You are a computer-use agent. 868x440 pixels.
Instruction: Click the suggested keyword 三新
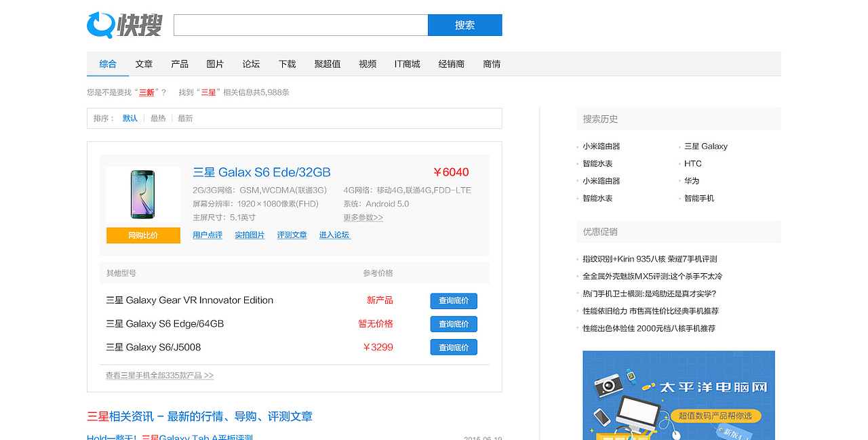(x=146, y=92)
